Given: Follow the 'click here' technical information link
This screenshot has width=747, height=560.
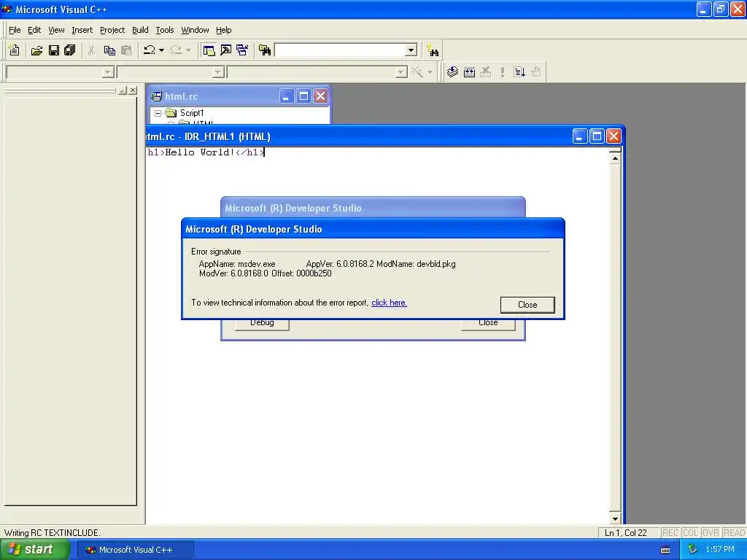Looking at the screenshot, I should [389, 303].
